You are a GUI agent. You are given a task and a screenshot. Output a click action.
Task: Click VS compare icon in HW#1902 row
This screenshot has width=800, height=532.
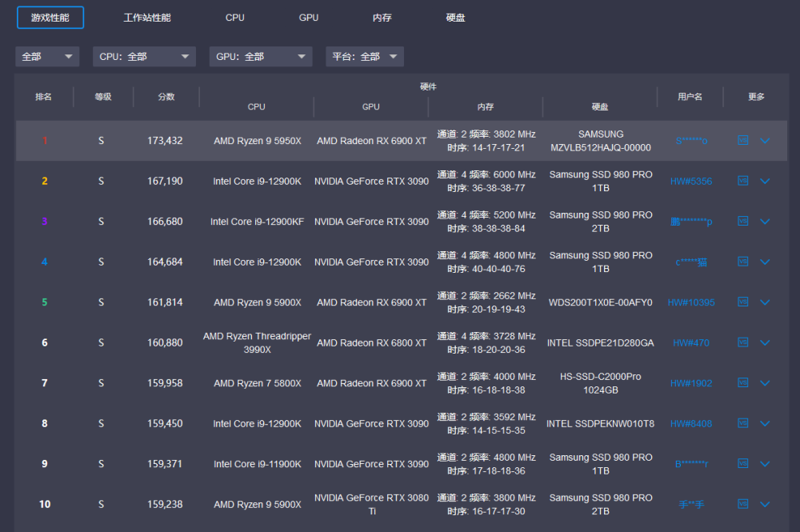point(743,382)
